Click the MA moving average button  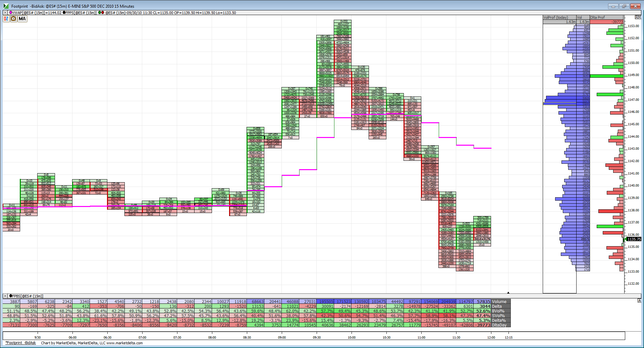(x=22, y=19)
